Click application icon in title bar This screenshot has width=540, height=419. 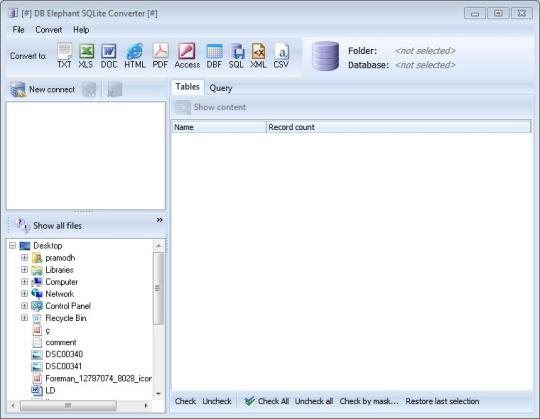[13, 13]
